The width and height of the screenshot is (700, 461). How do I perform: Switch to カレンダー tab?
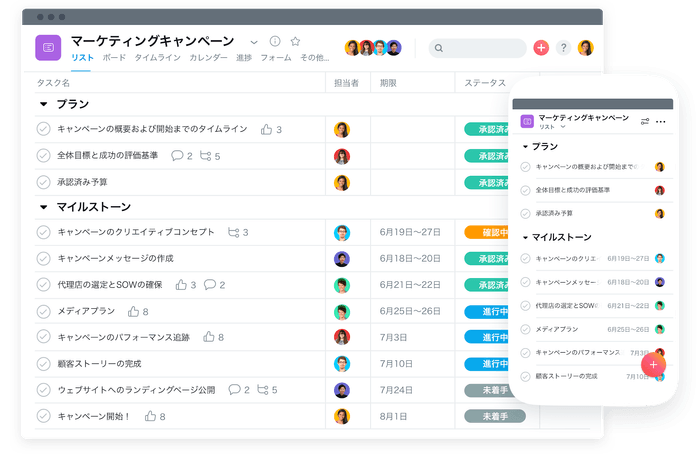point(208,58)
